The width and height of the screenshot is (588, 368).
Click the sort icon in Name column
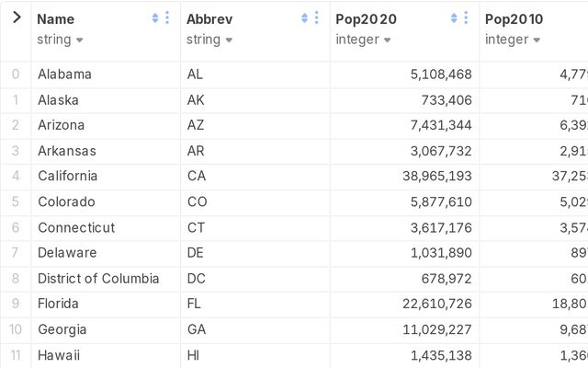[x=154, y=18]
